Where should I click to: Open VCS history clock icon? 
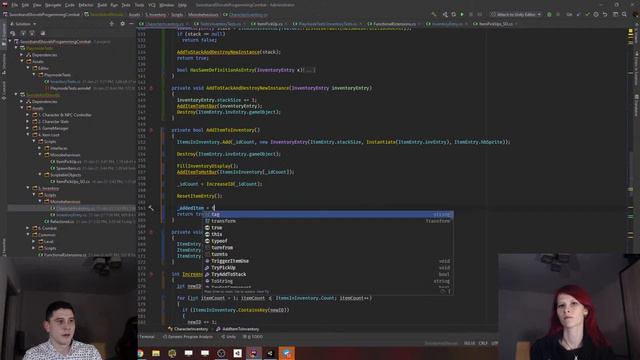coord(596,14)
